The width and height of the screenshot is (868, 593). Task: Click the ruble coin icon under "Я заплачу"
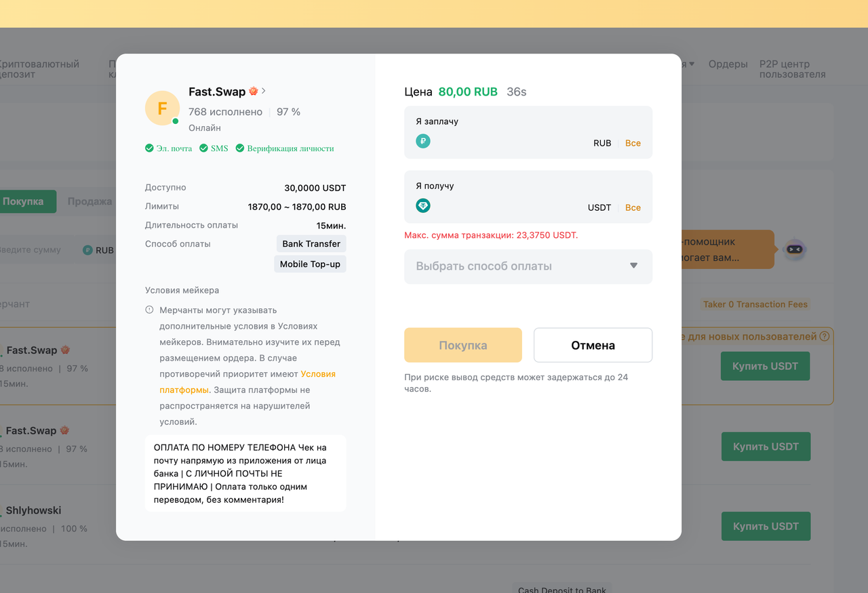pyautogui.click(x=422, y=141)
